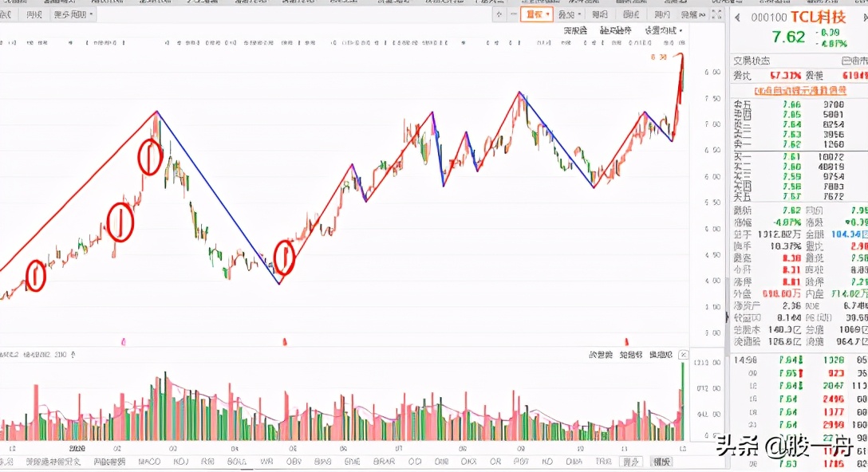Switch to the 分时 tab
The image size is (868, 472).
6,14
